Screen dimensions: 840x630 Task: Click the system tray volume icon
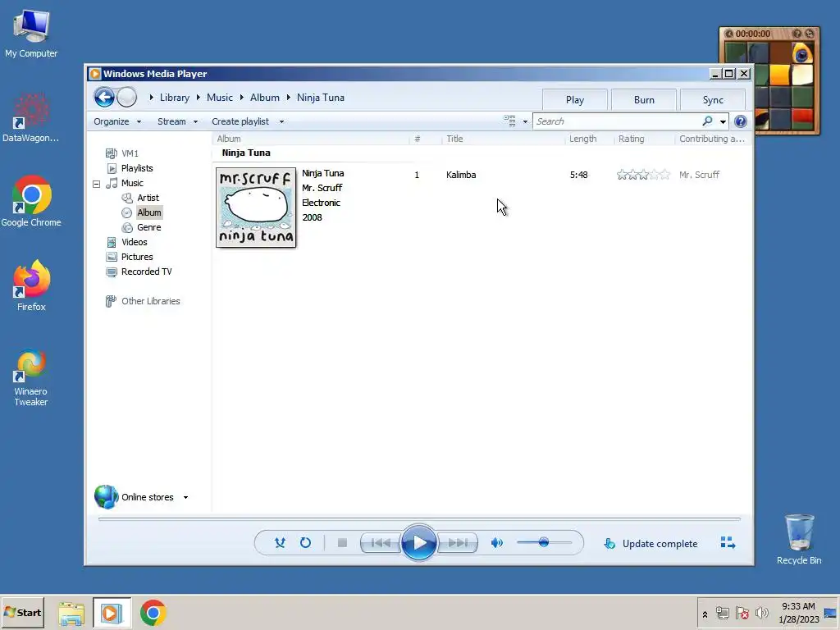click(x=761, y=612)
